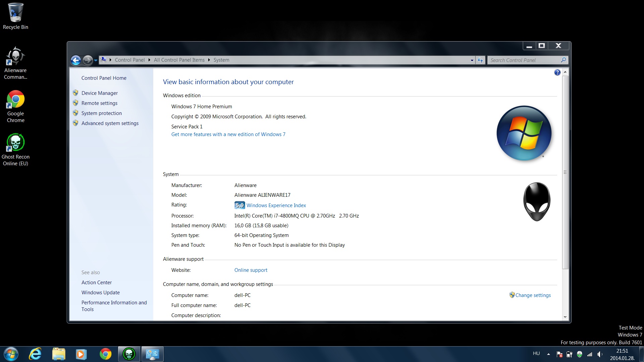Screen dimensions: 644x362
Task: Expand the arrow before Control Panel breadcrumb
Action: (x=110, y=60)
